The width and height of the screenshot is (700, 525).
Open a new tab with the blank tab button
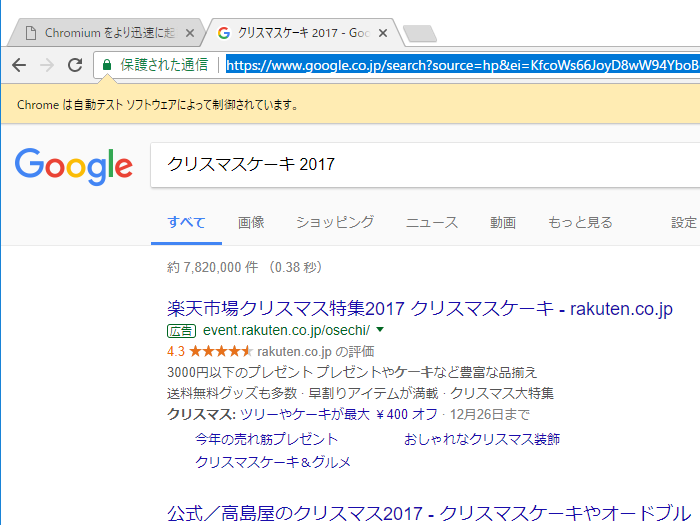click(420, 33)
